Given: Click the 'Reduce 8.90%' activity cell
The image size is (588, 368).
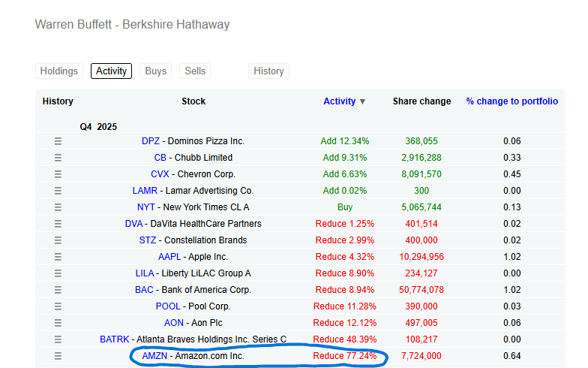Looking at the screenshot, I should [x=345, y=273].
